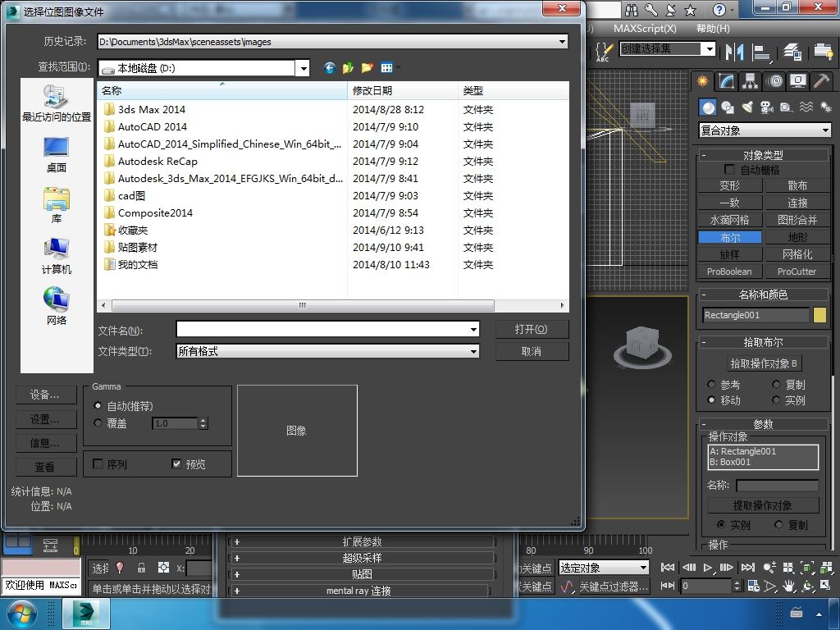Screen dimensions: 840x630
Task: Click the Gamma 1.0 spinner arrows
Action: click(203, 423)
